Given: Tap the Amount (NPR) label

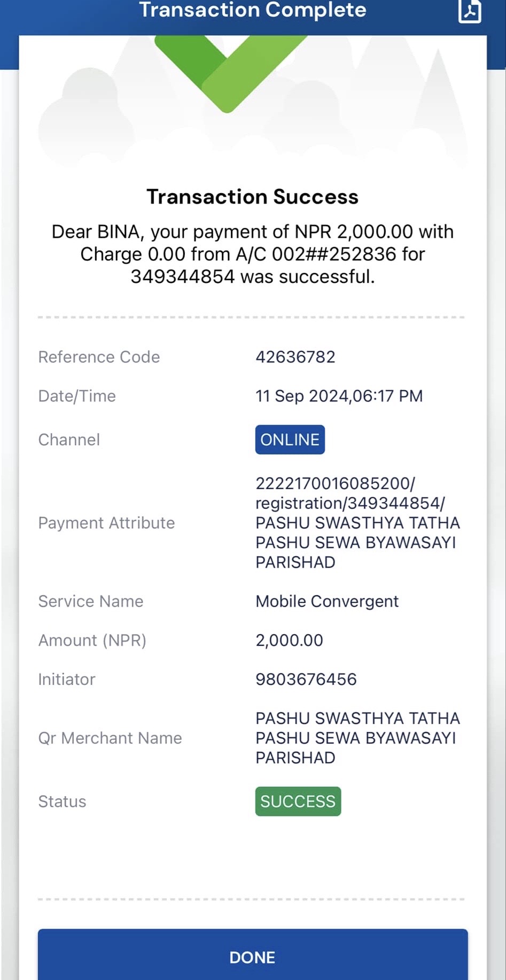Looking at the screenshot, I should (92, 640).
